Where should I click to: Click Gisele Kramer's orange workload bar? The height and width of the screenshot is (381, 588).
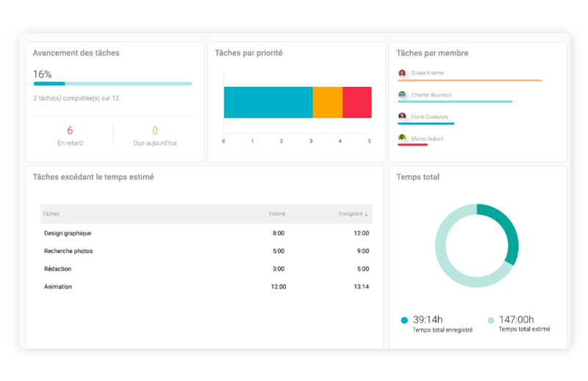click(470, 80)
